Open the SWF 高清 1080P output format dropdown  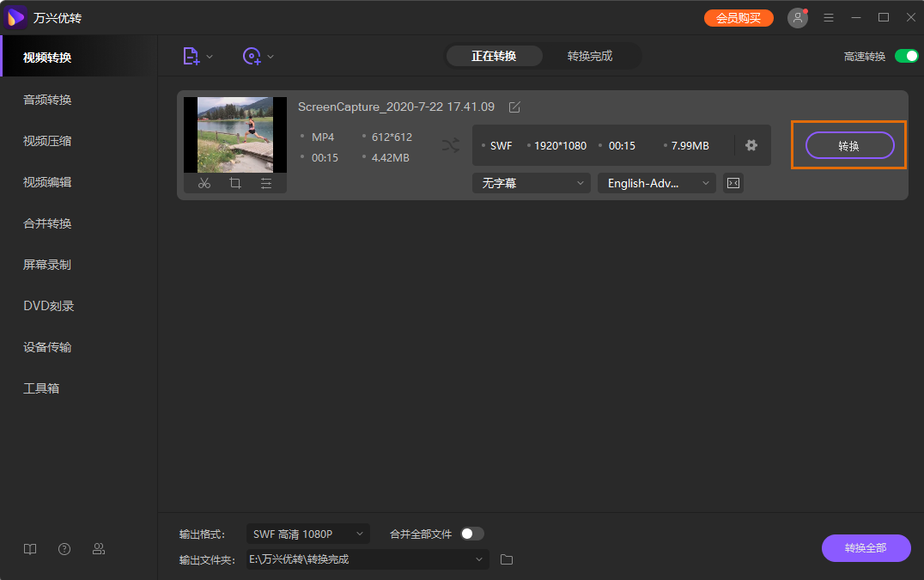click(x=307, y=533)
